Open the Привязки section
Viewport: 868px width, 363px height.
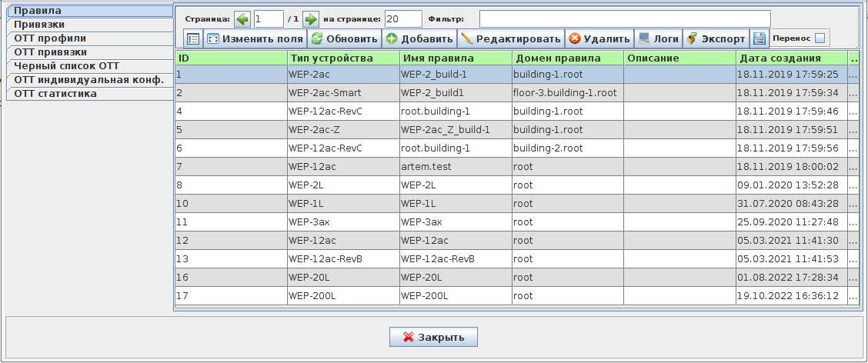pyautogui.click(x=90, y=25)
